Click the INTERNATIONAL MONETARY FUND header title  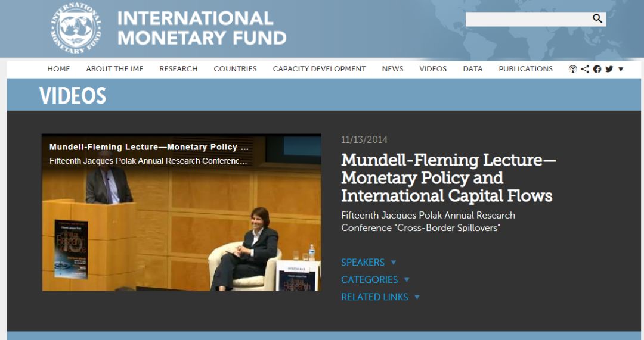202,28
